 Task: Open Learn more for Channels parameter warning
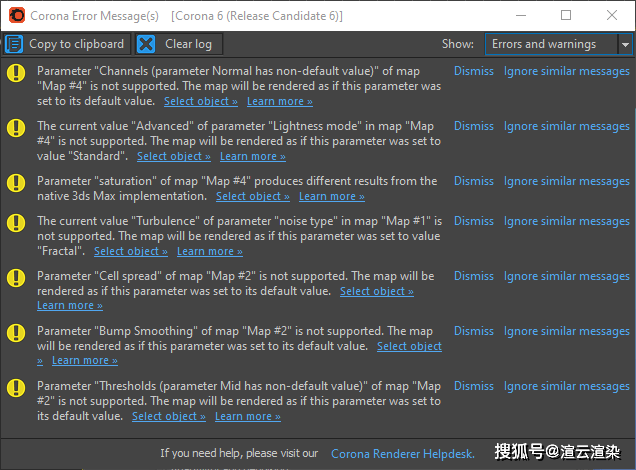click(x=280, y=101)
